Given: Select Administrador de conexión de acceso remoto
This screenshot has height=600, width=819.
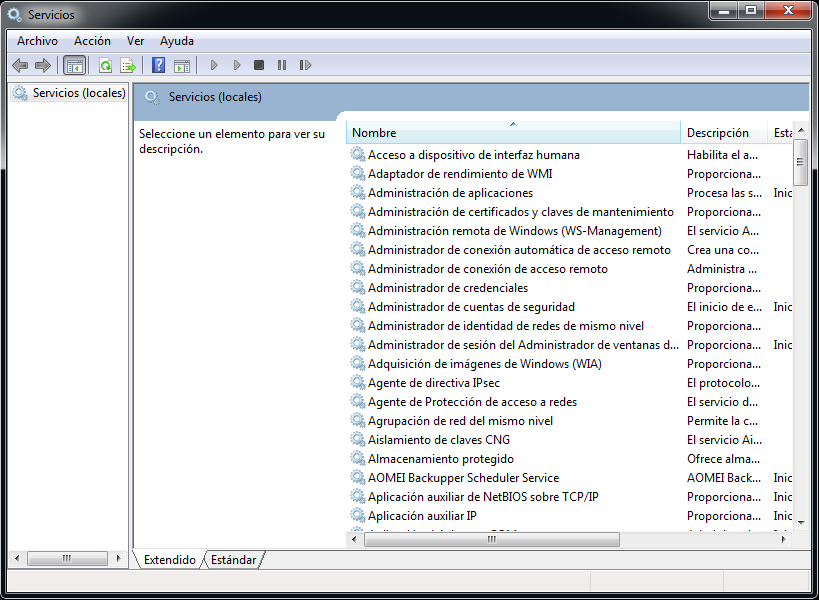Looking at the screenshot, I should [488, 269].
